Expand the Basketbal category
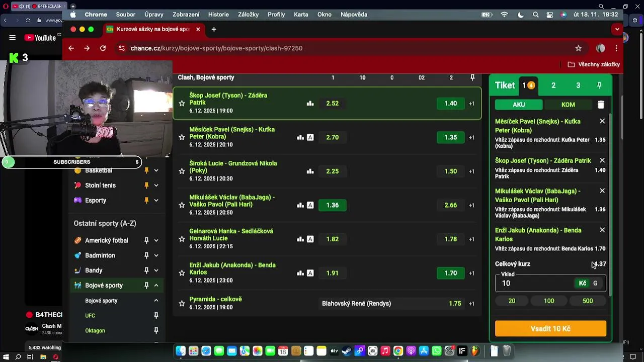Viewport: 644px width, 362px height. click(156, 170)
